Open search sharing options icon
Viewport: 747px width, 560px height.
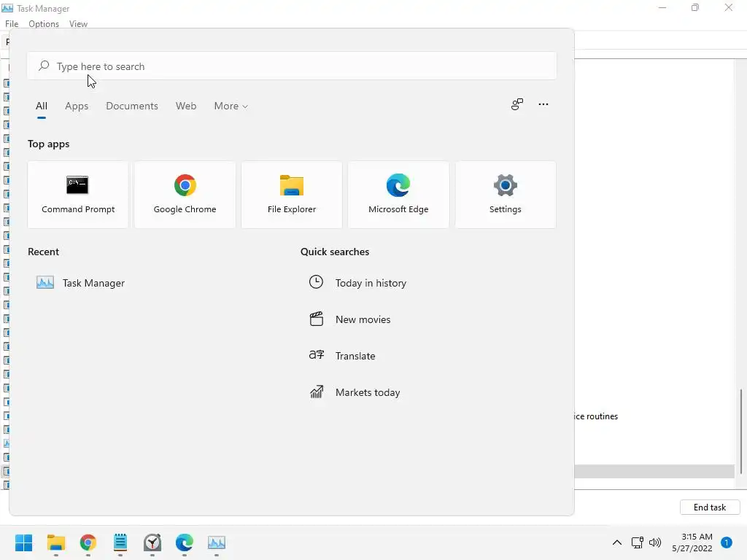pyautogui.click(x=517, y=104)
